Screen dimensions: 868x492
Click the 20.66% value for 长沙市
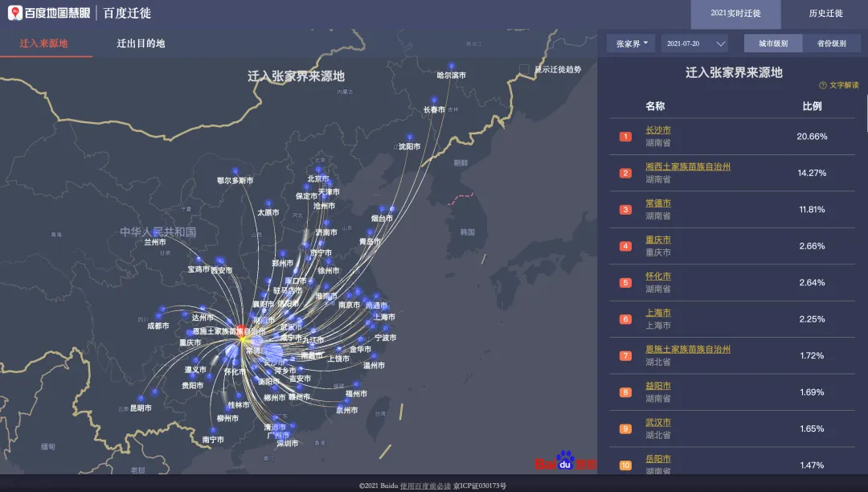[812, 137]
